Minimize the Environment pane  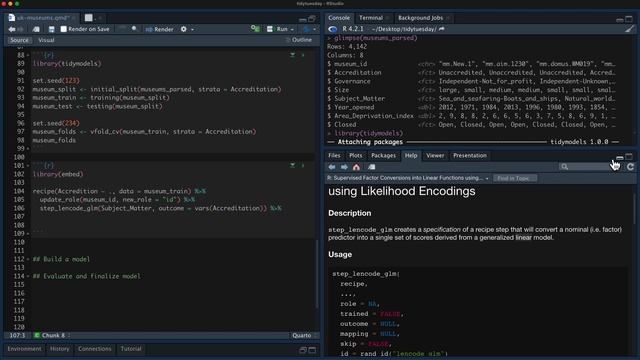(303, 350)
